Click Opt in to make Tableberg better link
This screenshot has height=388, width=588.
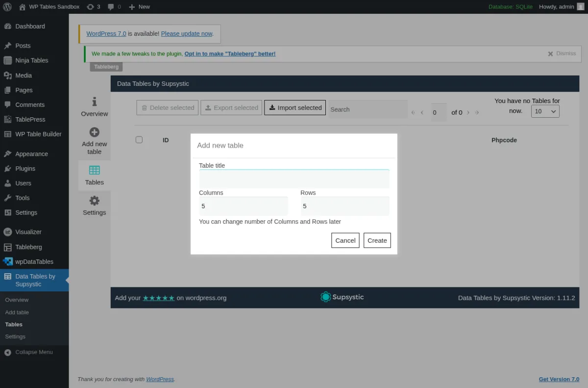pyautogui.click(x=230, y=54)
